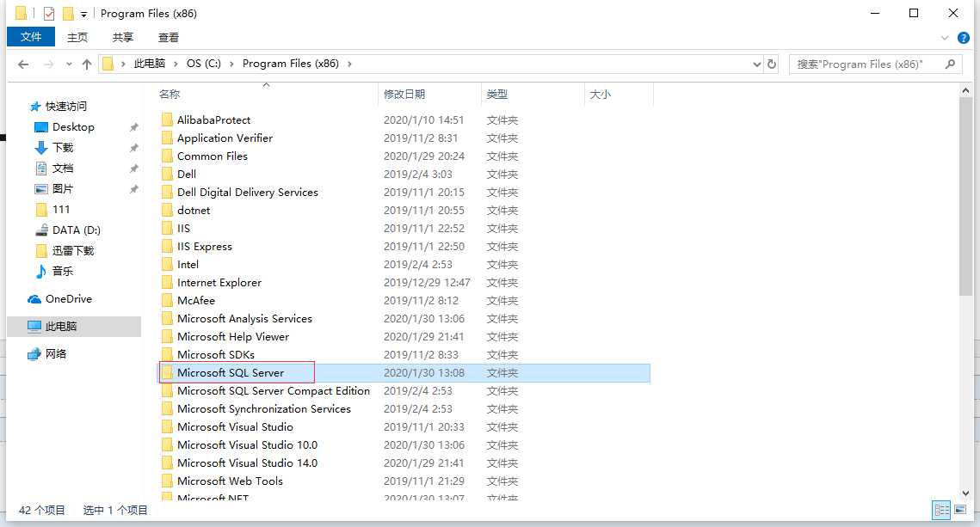Expand the address bar history dropdown
The height and width of the screenshot is (527, 980).
coord(757,64)
